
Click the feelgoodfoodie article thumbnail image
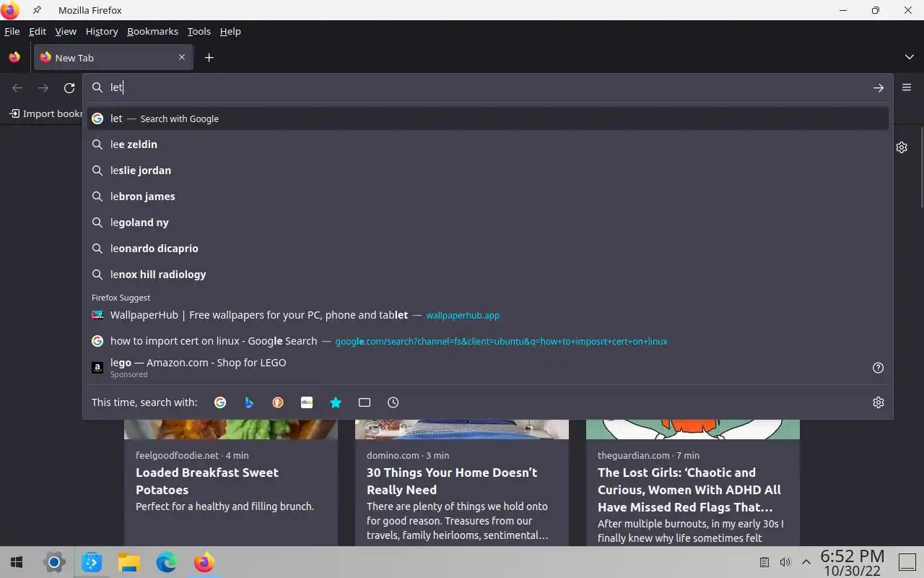click(231, 429)
